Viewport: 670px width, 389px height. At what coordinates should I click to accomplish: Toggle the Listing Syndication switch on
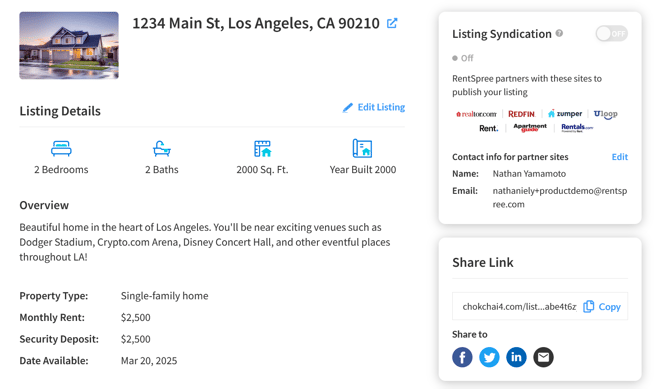611,33
